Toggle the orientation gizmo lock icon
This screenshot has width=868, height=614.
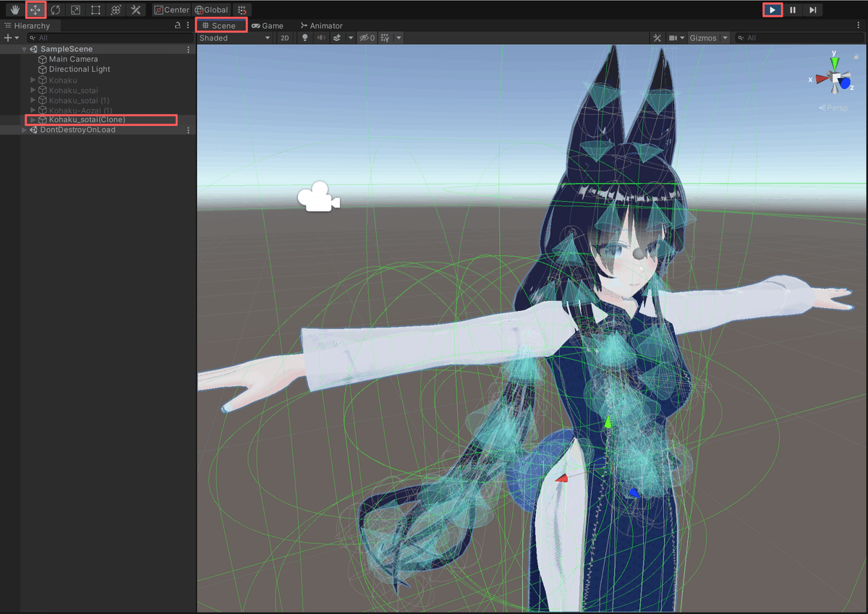click(856, 56)
